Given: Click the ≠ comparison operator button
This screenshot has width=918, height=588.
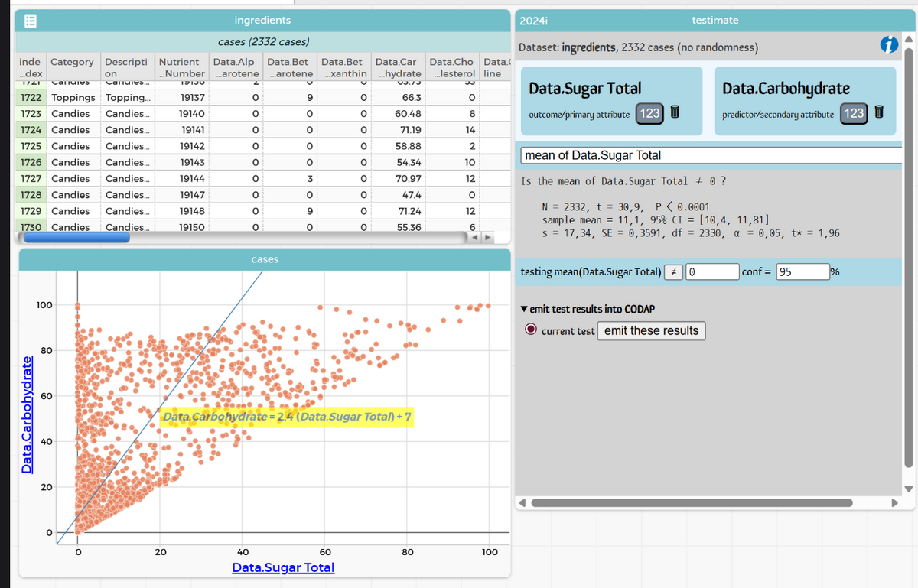Looking at the screenshot, I should (x=673, y=272).
